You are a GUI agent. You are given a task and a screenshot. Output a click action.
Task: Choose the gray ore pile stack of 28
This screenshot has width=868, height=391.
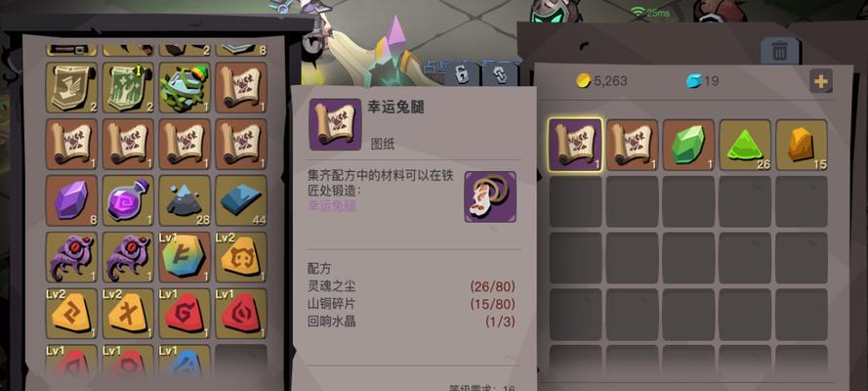(185, 200)
